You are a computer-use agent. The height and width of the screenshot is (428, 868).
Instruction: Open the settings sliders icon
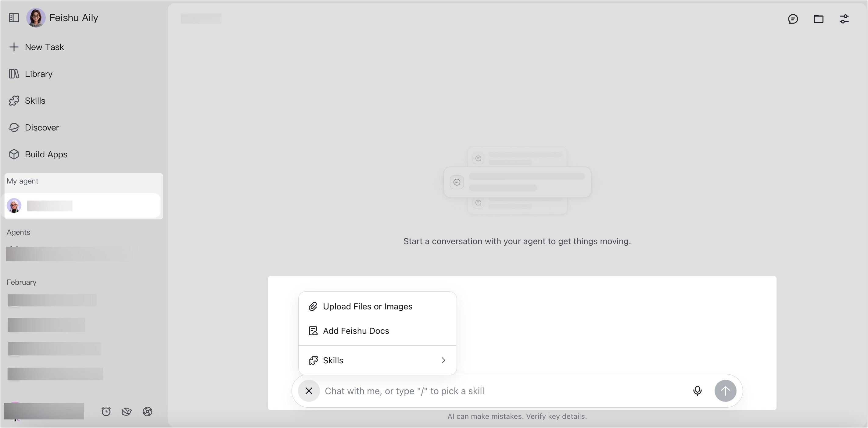point(844,19)
